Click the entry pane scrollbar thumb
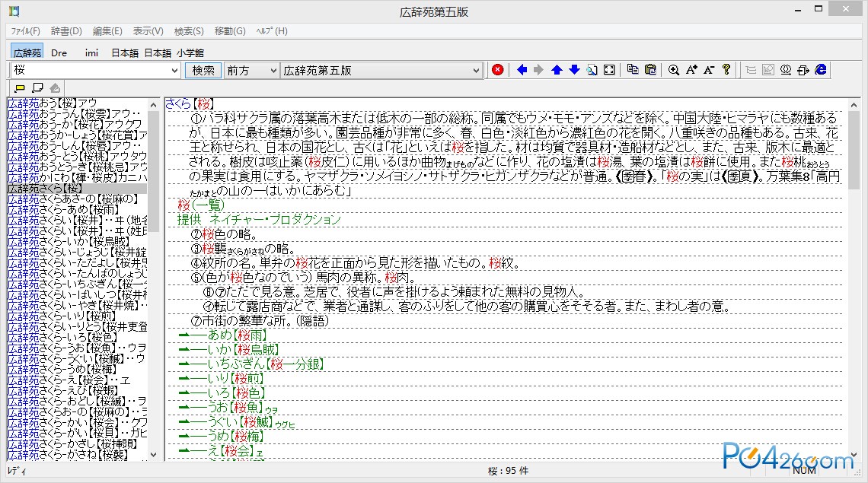This screenshot has height=483, width=868. 854,149
